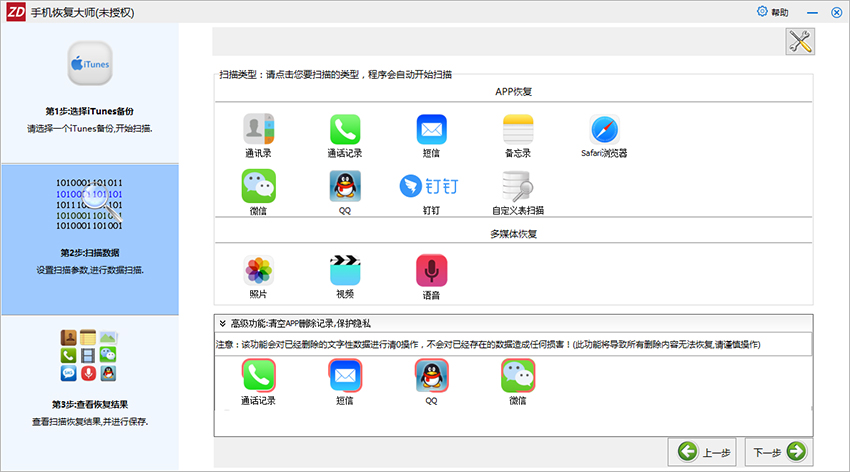Clear deleted 通话记录 in advanced section

[x=259, y=375]
